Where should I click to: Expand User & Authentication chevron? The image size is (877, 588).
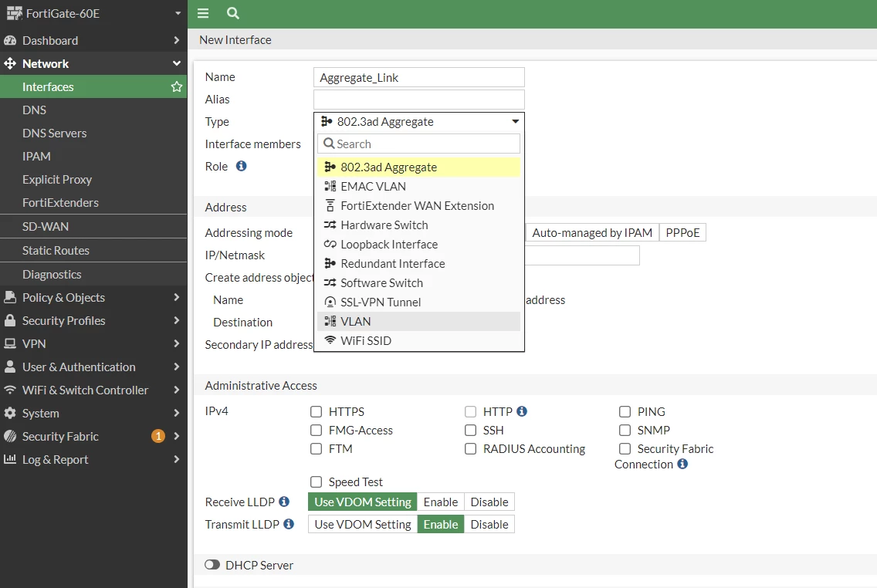point(176,367)
